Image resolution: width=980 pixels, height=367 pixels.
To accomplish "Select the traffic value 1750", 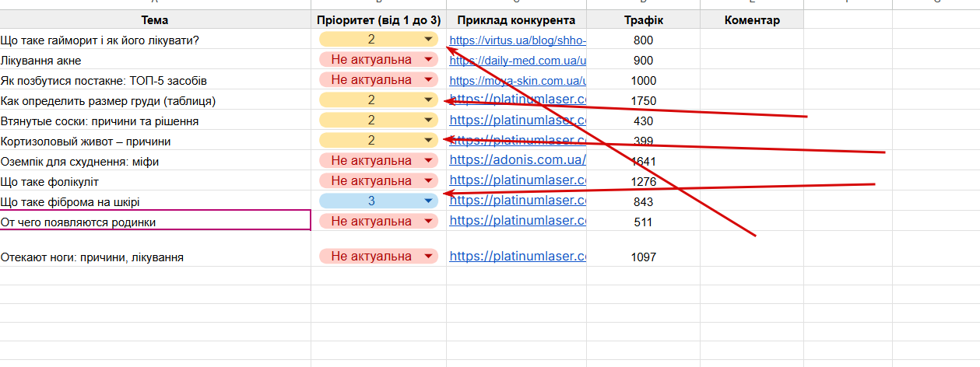I will (x=643, y=101).
